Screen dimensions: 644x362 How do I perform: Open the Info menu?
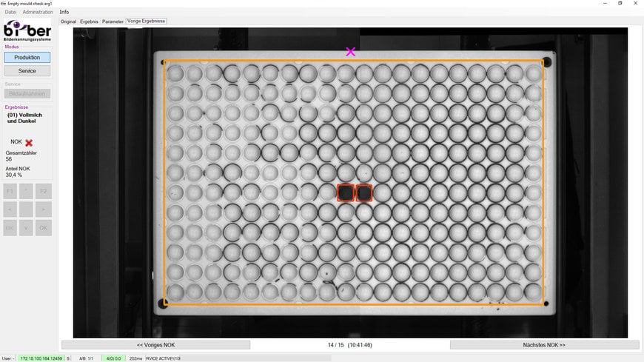click(64, 12)
